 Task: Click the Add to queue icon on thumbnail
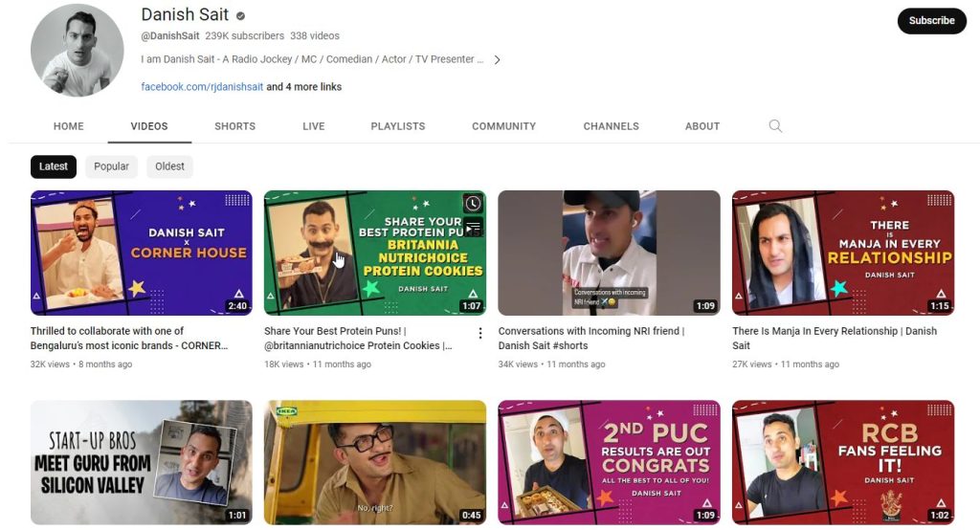pyautogui.click(x=473, y=227)
